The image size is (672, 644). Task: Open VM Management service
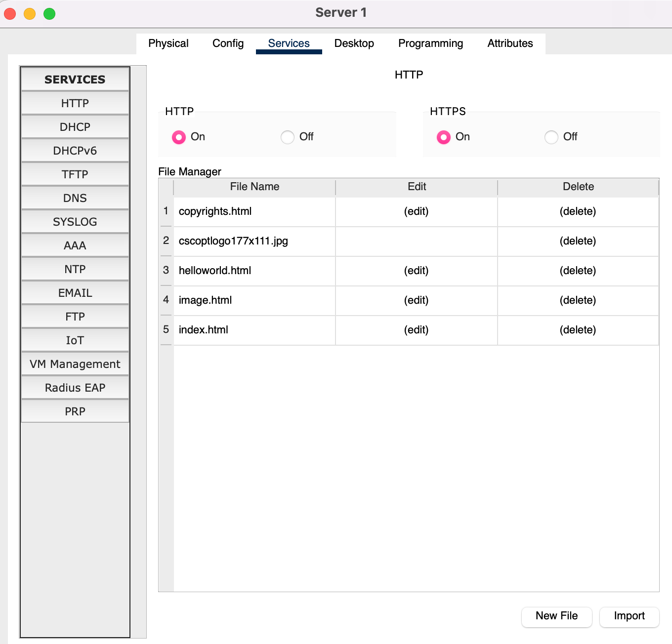(x=75, y=364)
